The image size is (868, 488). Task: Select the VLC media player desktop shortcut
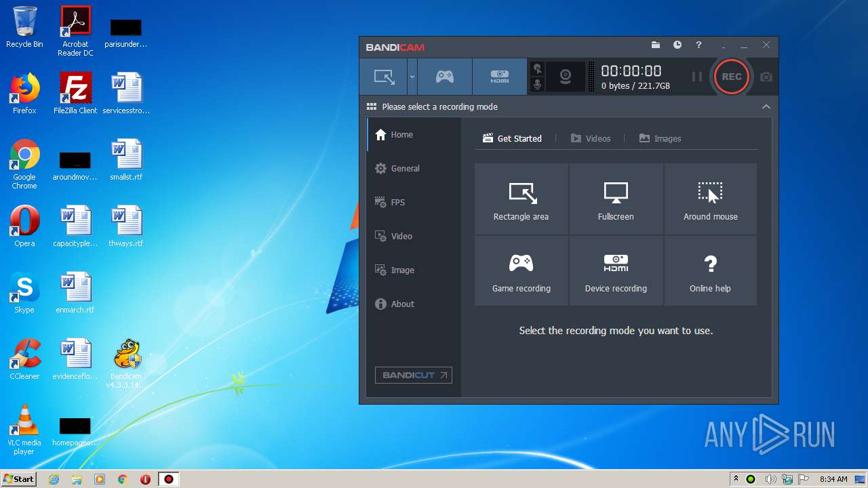[24, 429]
